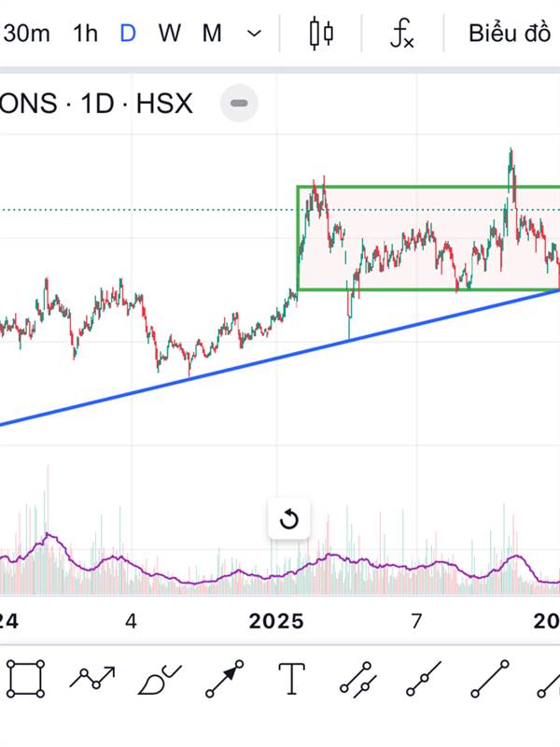Select the path polyline drawing tool
The width and height of the screenshot is (560, 747).
92,678
